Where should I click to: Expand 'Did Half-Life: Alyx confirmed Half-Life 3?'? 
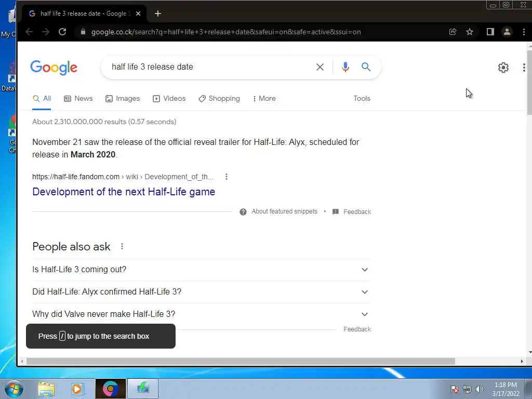[201, 292]
